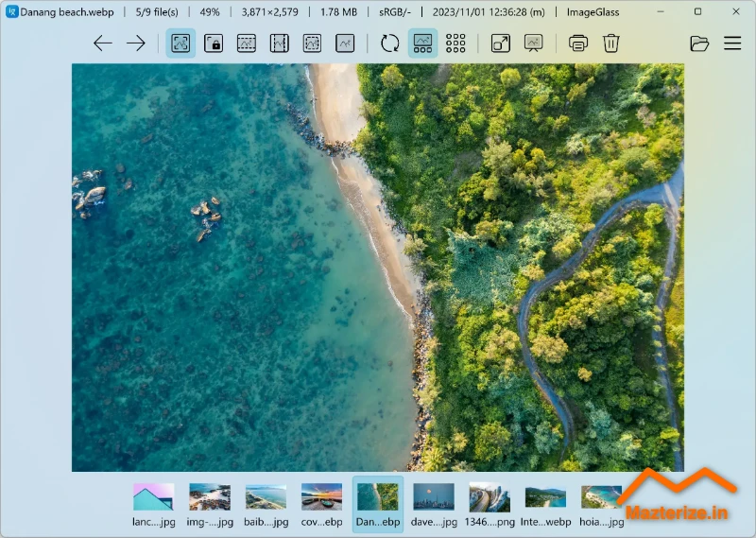Click the main beach image viewport
This screenshot has height=538, width=756.
378,268
